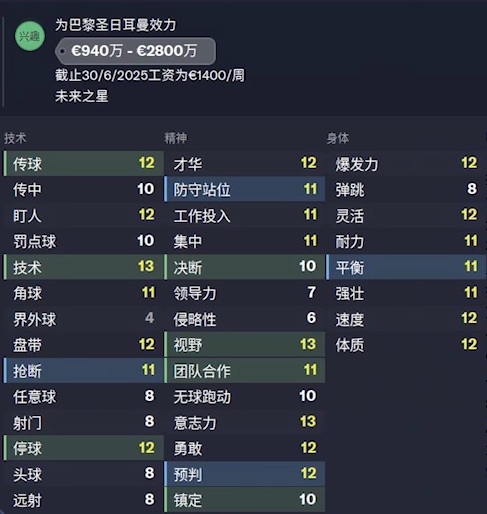Click the 抢断 tackling attribute row
This screenshot has height=514, width=487.
[83, 371]
